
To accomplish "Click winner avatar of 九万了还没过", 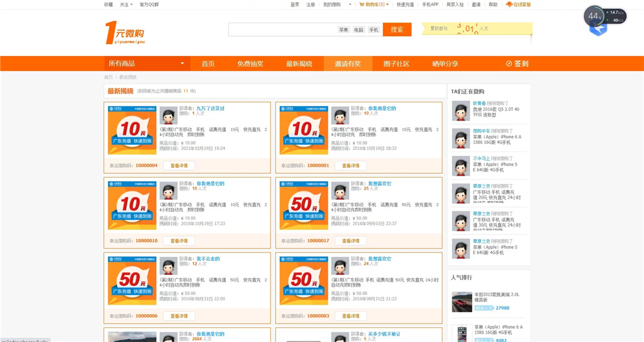I will 168,116.
